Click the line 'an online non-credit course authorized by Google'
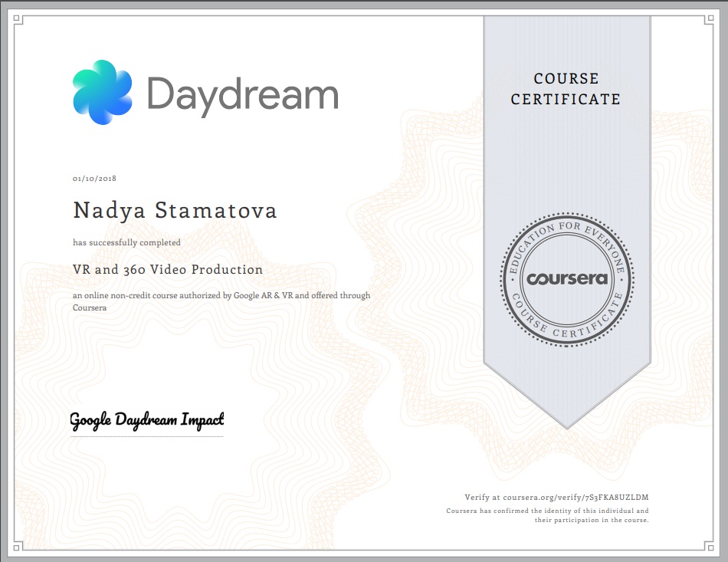Viewport: 728px width, 562px height. [x=221, y=295]
